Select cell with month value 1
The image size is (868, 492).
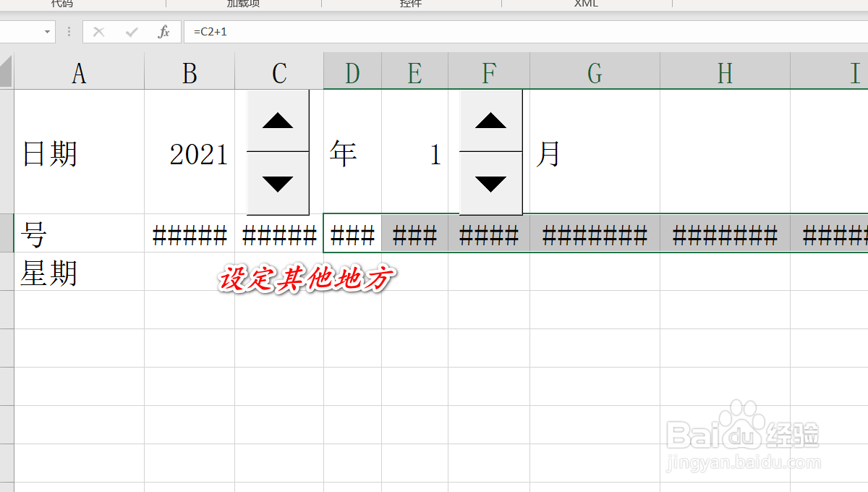point(414,152)
